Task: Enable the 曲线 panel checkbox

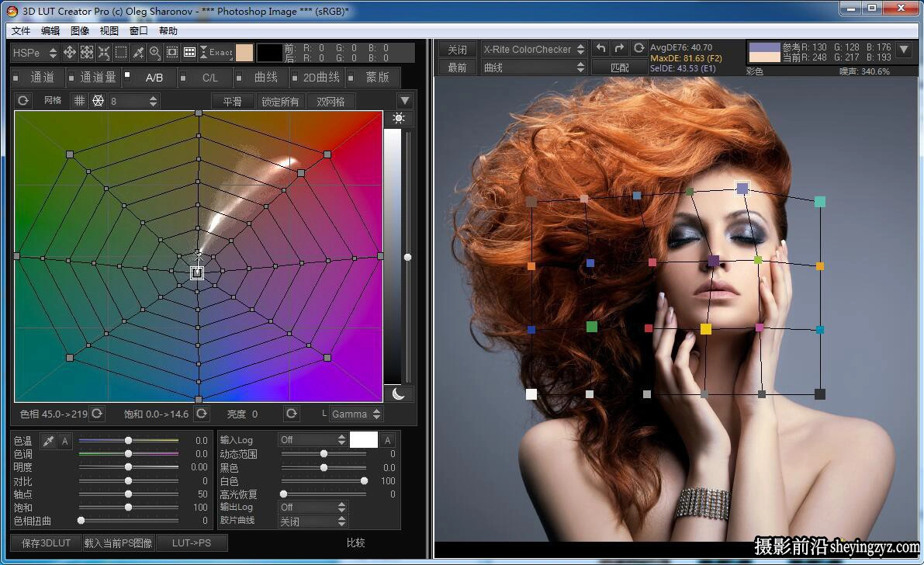Action: (239, 78)
